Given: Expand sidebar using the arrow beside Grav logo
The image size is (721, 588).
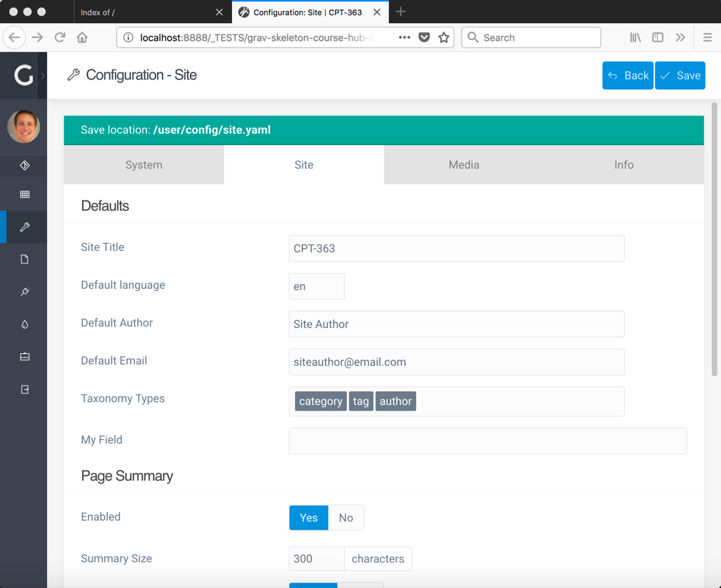Looking at the screenshot, I should (x=42, y=76).
